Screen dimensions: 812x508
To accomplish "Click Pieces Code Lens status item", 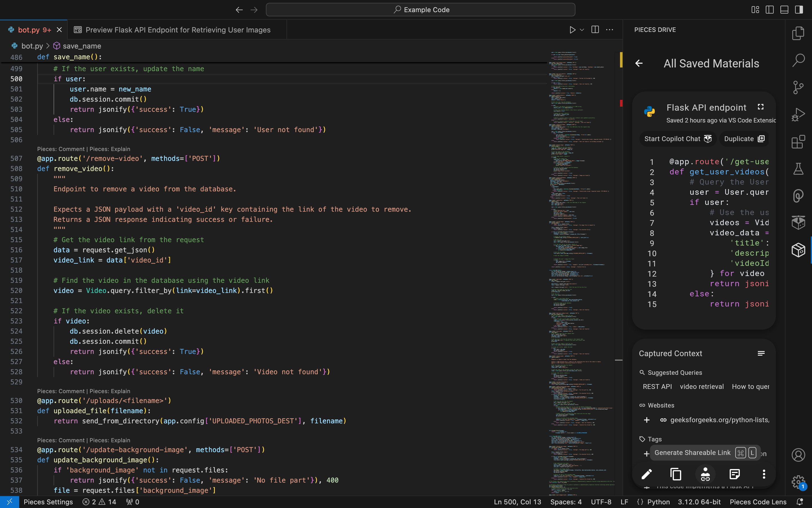I will point(758,502).
